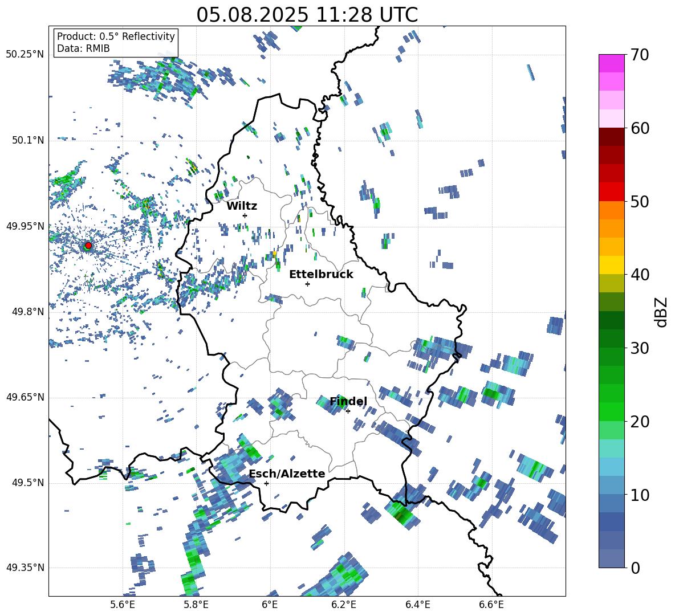The width and height of the screenshot is (675, 616).
Task: Click the Findel station cross marker
Action: pyautogui.click(x=348, y=411)
